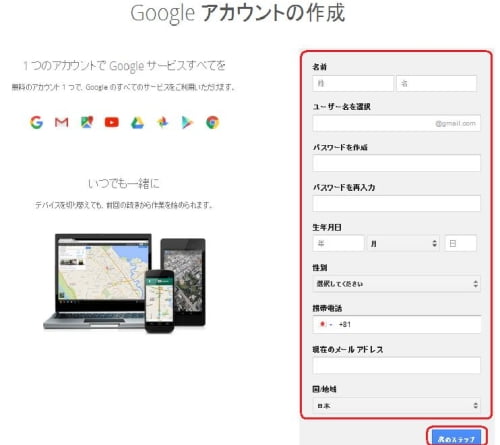Open the country/region dropdown showing 日本

[x=396, y=405]
